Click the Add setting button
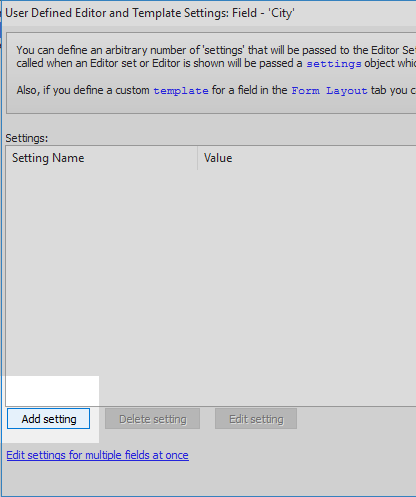Viewport: 416px width, 497px height. (48, 419)
